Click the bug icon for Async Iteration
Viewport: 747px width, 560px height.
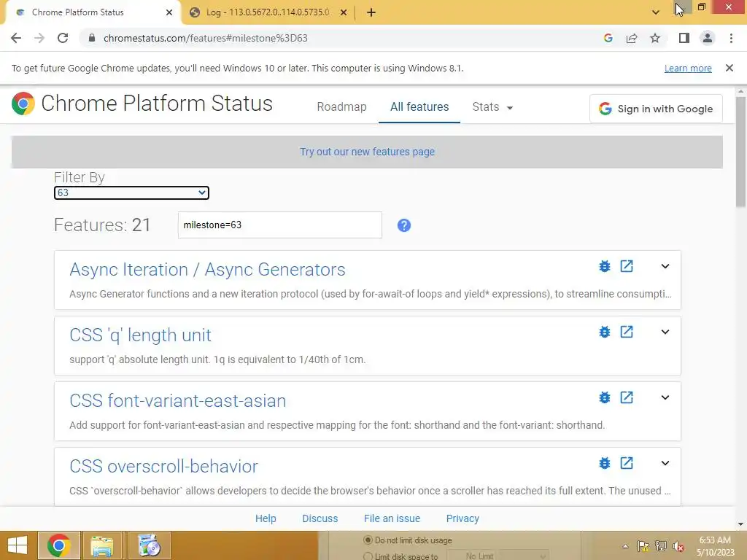point(605,266)
